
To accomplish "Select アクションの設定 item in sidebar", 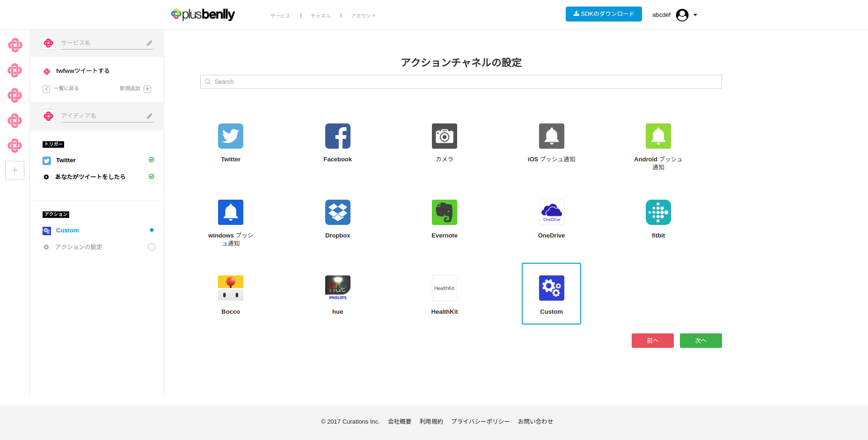I will tap(79, 247).
